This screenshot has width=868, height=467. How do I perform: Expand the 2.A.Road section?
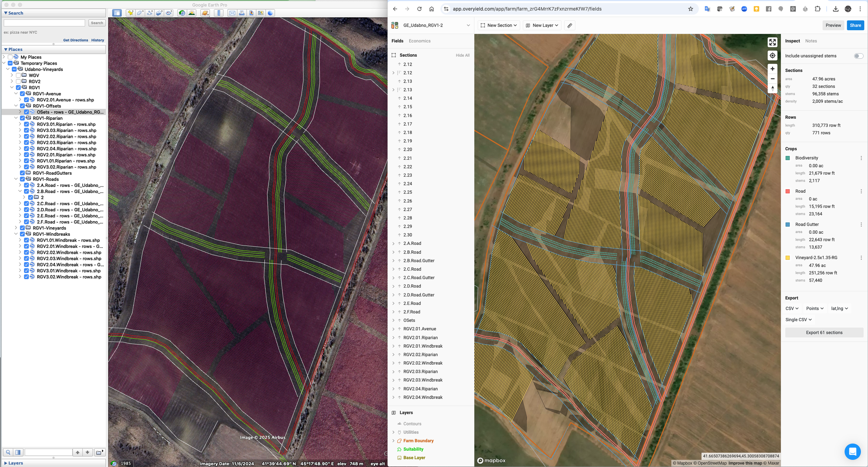pyautogui.click(x=393, y=243)
